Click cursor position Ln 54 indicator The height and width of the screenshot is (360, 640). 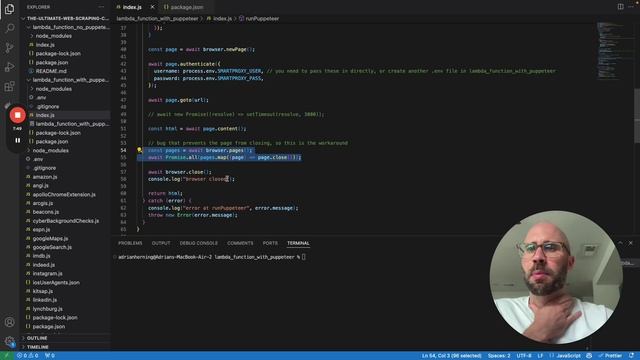[451, 356]
